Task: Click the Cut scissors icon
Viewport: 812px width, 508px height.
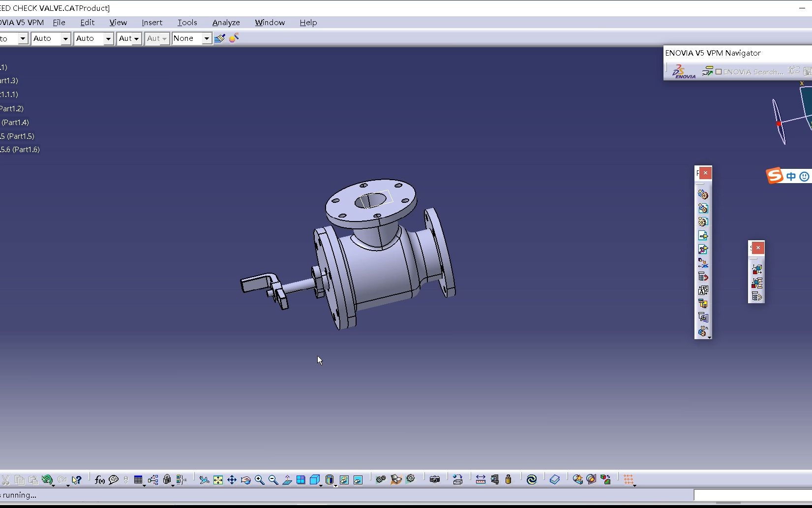Action: pos(5,479)
